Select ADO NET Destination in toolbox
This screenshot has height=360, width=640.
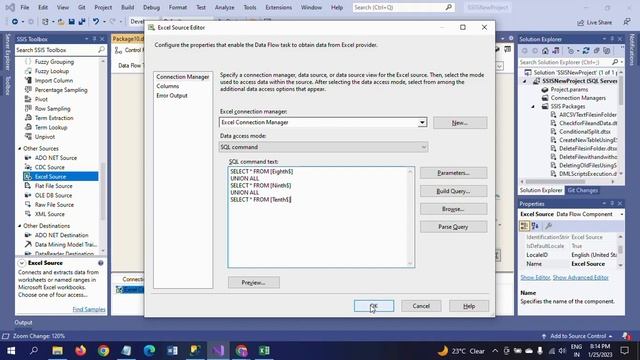coord(61,235)
